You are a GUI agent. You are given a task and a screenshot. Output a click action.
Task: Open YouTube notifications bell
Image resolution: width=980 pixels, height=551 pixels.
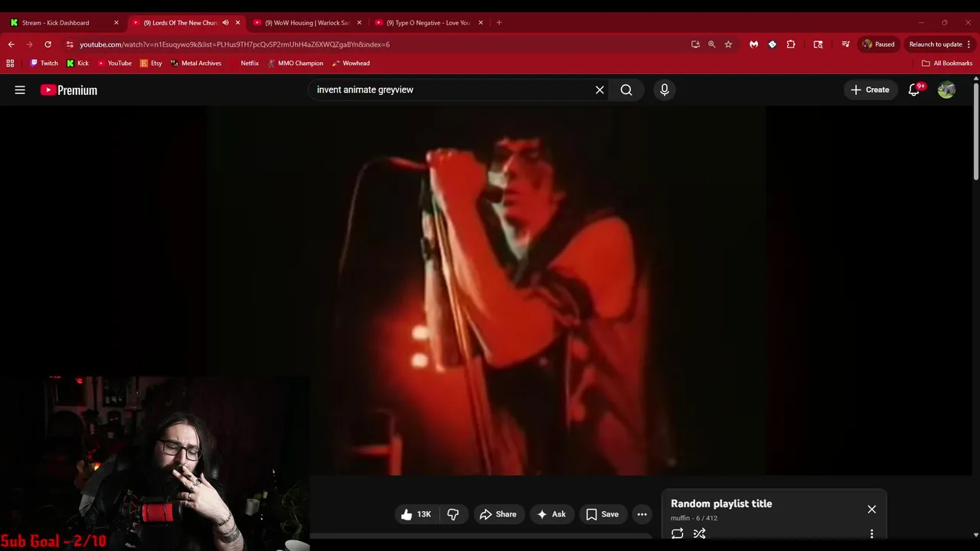[914, 90]
